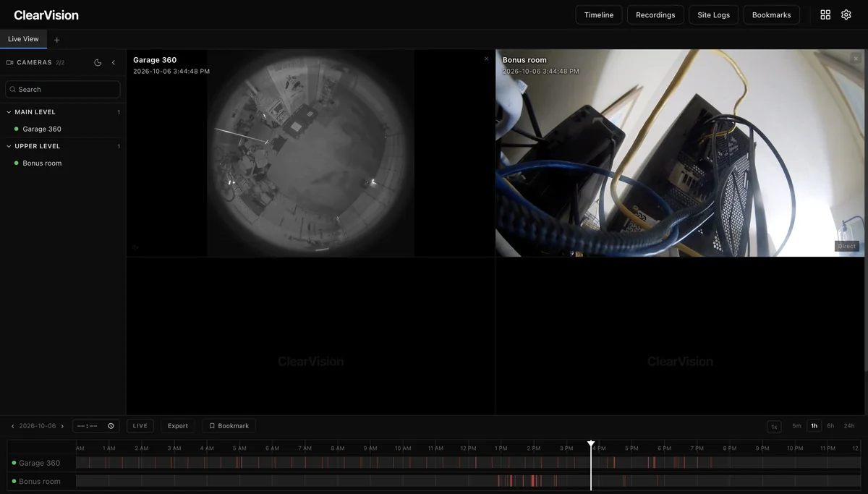
Task: Select the Garage 360 live video feed
Action: [310, 153]
